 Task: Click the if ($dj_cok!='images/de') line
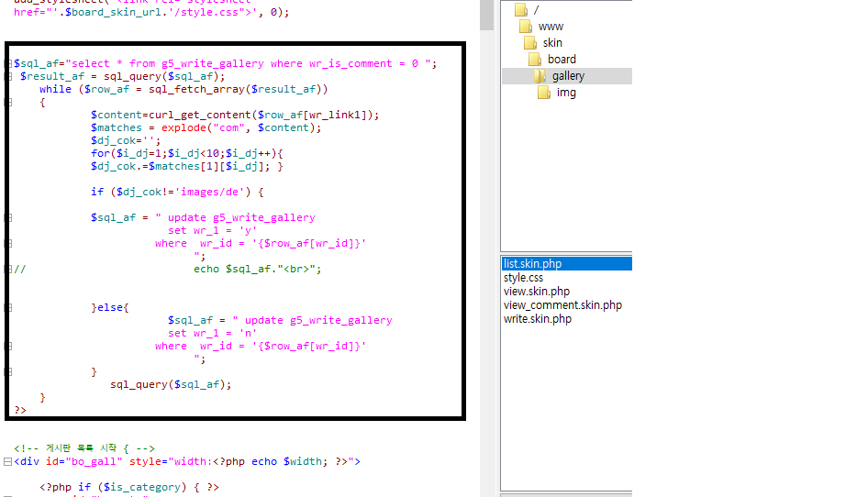(177, 193)
